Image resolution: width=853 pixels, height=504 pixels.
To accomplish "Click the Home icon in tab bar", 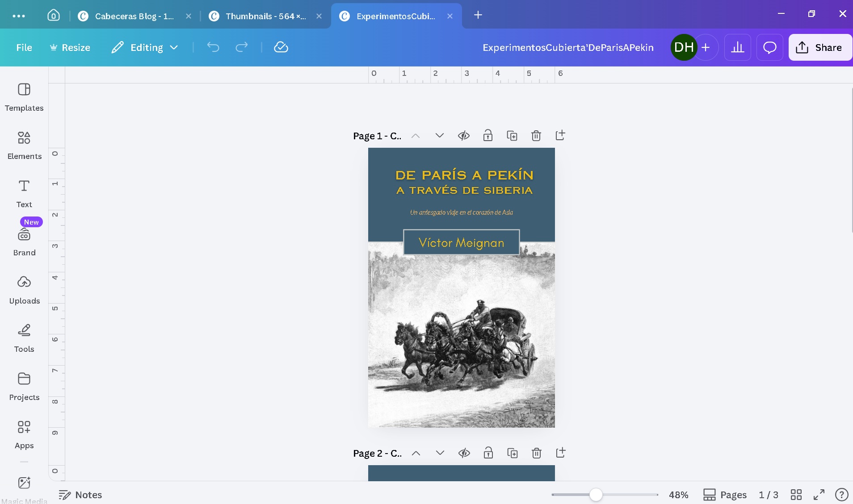I will pos(54,16).
